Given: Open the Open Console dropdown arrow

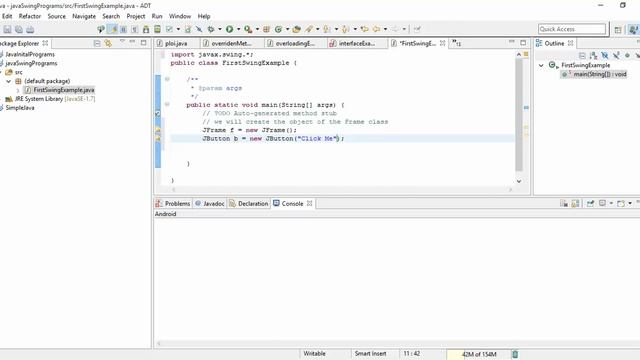Looking at the screenshot, I should [630, 203].
